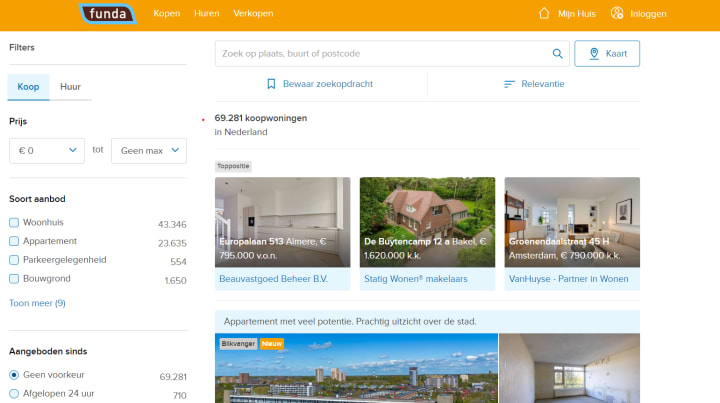Viewport: 720px width, 403px height.
Task: Click the magnifying glass search icon
Action: pyautogui.click(x=557, y=54)
